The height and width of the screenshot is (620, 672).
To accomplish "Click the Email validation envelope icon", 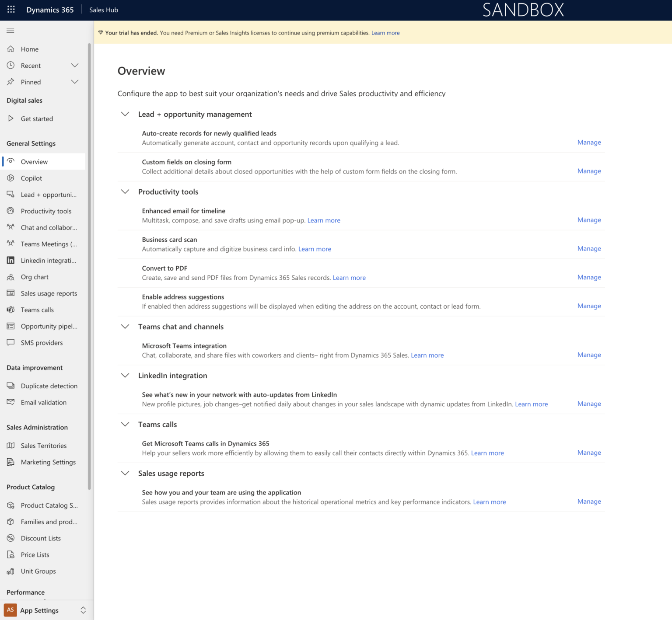I will click(x=10, y=402).
